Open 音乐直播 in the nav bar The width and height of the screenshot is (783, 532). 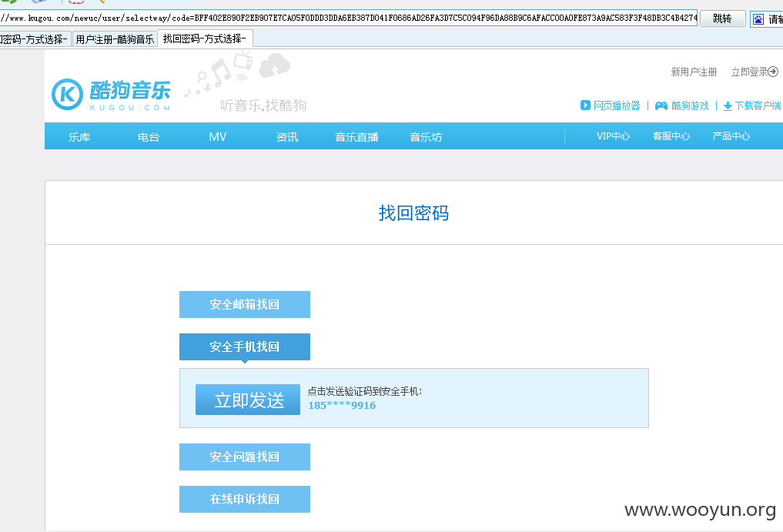tap(356, 137)
